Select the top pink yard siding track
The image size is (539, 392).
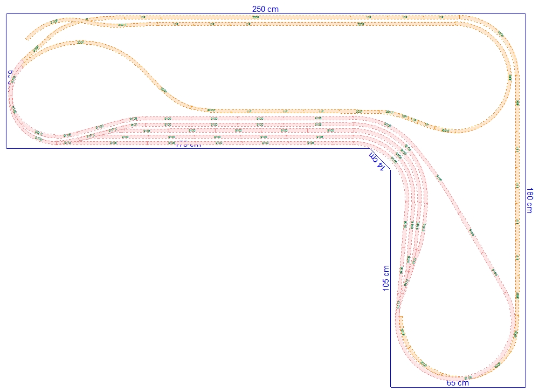(243, 118)
